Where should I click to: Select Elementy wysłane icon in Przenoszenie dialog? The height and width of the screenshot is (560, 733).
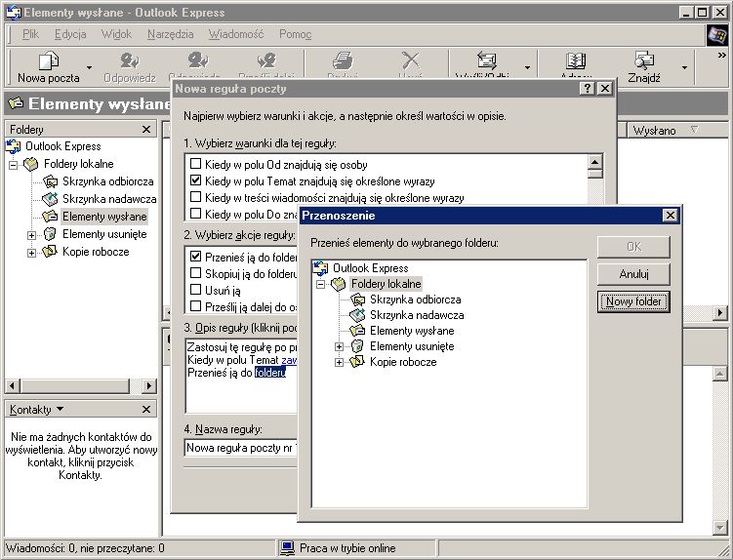click(x=357, y=331)
